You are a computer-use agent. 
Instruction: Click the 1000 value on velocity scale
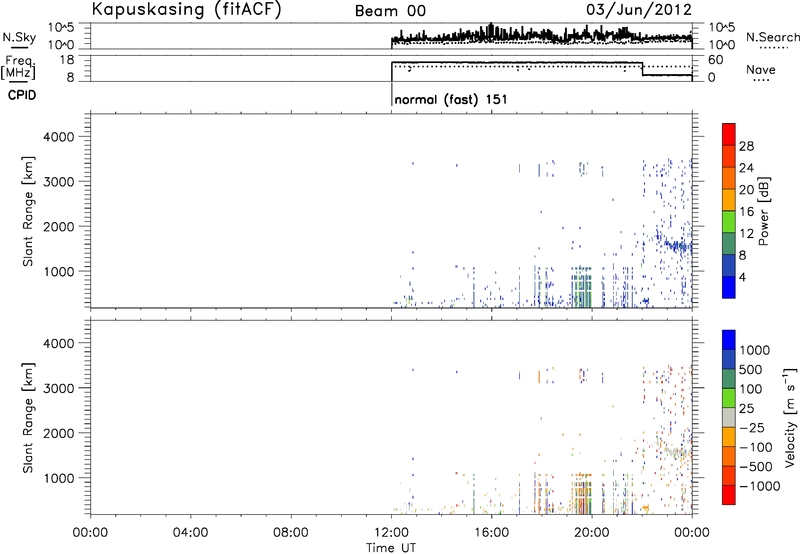(754, 350)
